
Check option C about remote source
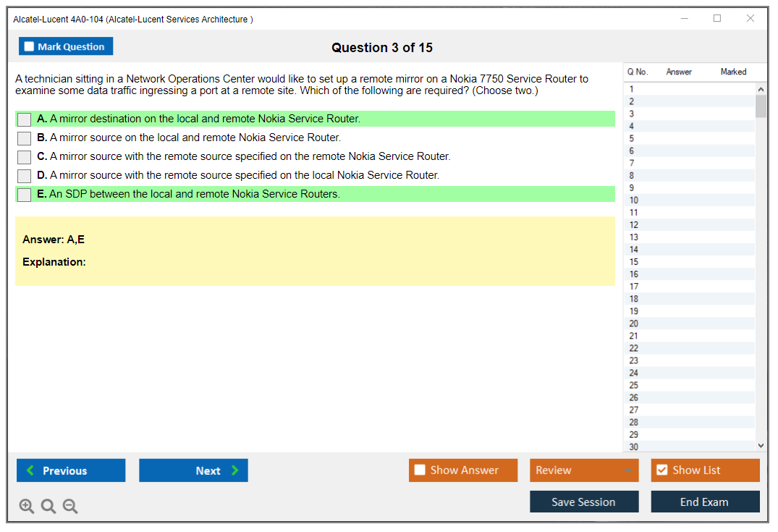[24, 157]
